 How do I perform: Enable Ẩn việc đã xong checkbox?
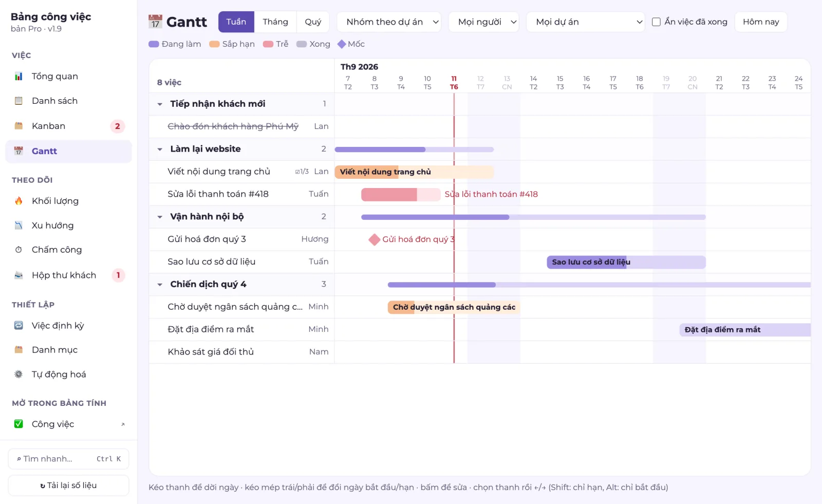click(656, 22)
